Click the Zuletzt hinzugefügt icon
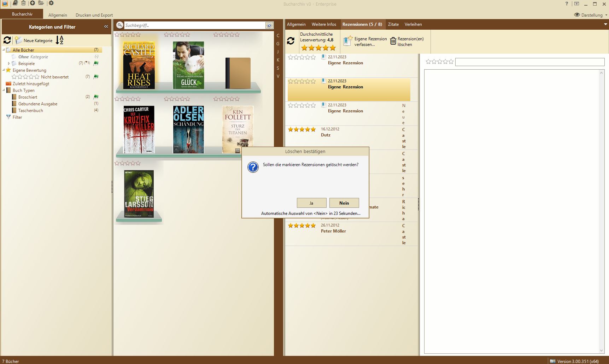Screen dimensions: 609x364 click(x=8, y=84)
